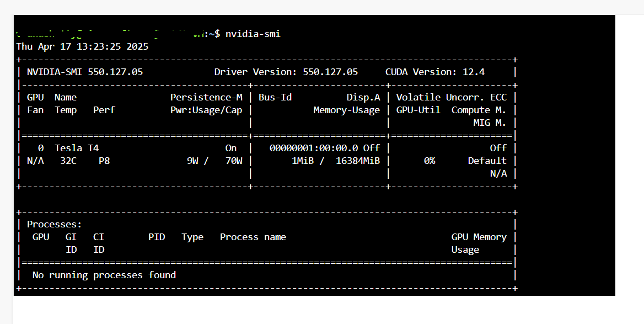Click the CI column header
The height and width of the screenshot is (324, 644).
[x=99, y=237]
